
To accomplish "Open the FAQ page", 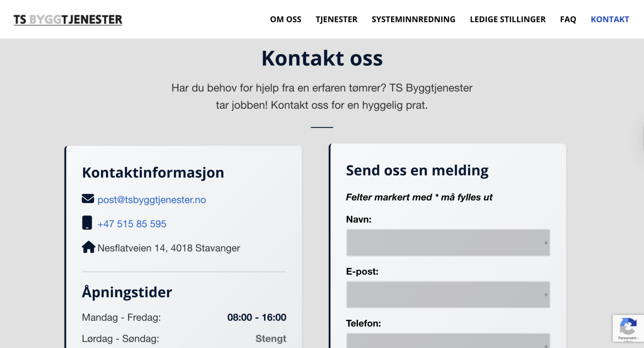I will [568, 19].
